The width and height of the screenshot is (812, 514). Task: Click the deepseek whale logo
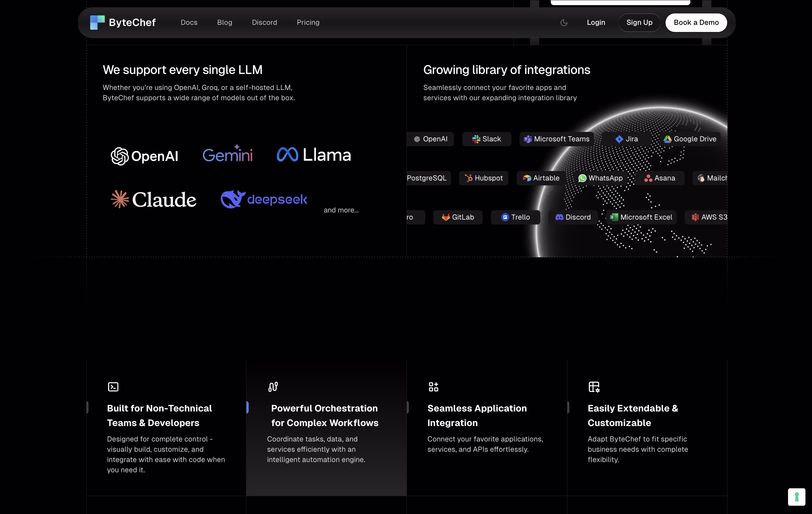[233, 199]
